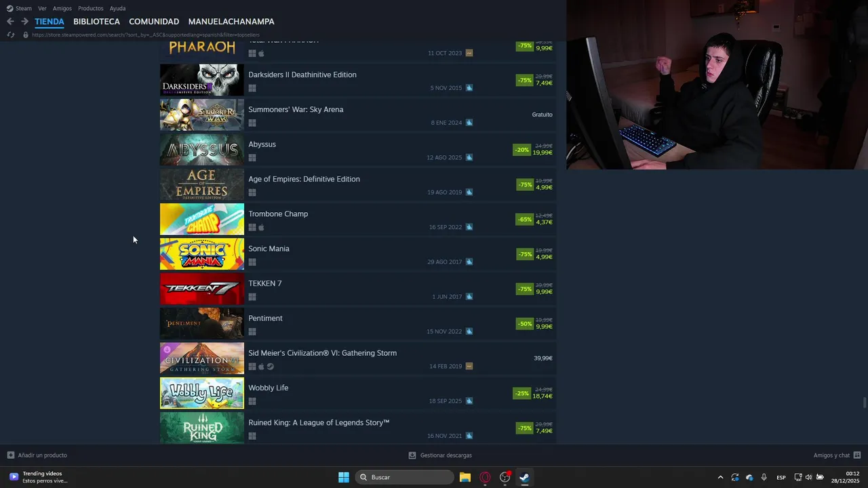Open Ver menu
Screen dimensions: 868x488
pyautogui.click(x=42, y=8)
